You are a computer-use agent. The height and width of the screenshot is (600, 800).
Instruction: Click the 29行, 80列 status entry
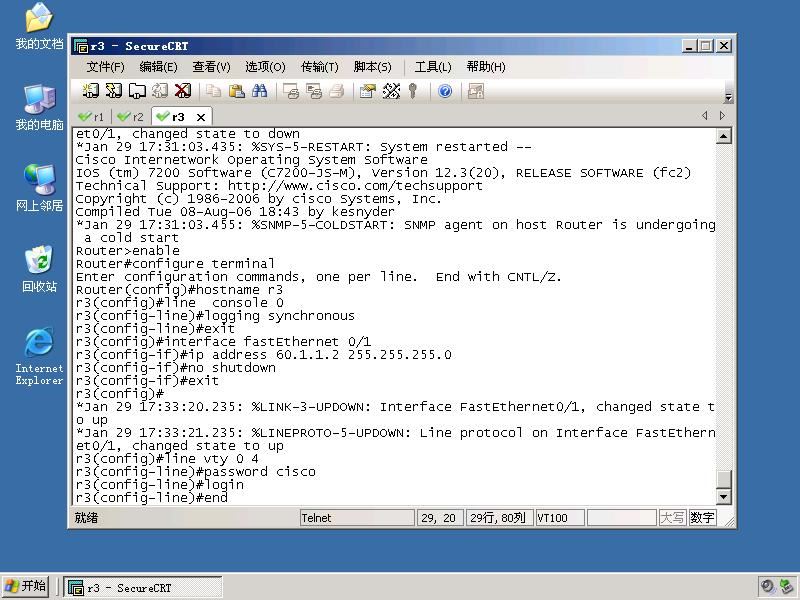click(499, 518)
